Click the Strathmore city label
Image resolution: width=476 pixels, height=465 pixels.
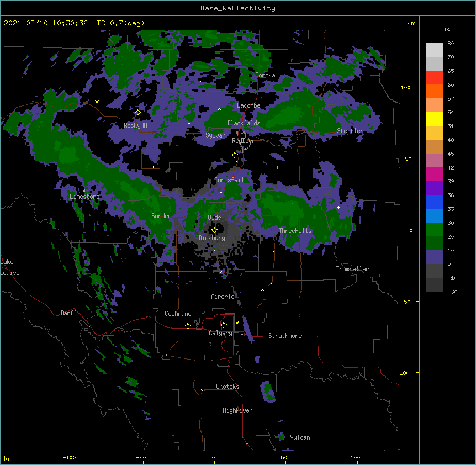tap(285, 336)
